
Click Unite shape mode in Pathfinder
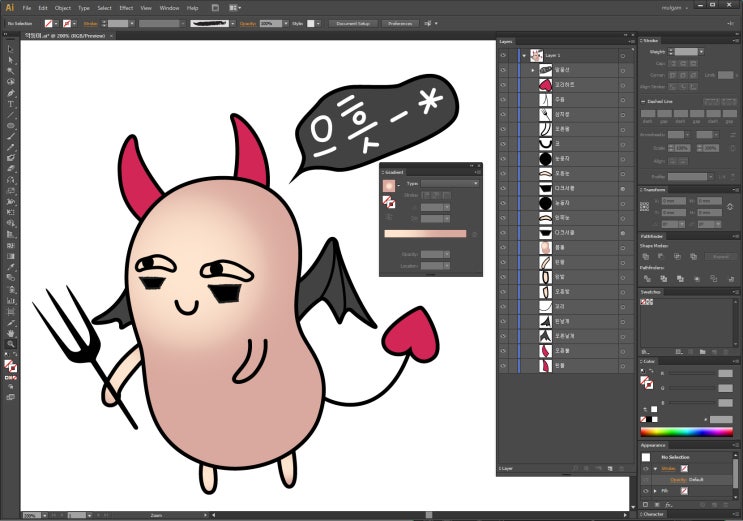(x=645, y=256)
